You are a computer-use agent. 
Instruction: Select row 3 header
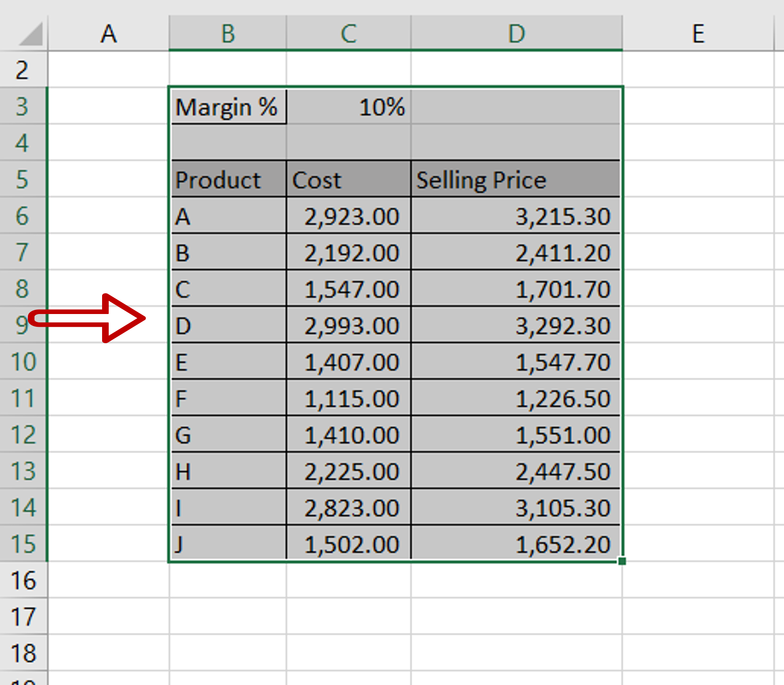click(23, 106)
